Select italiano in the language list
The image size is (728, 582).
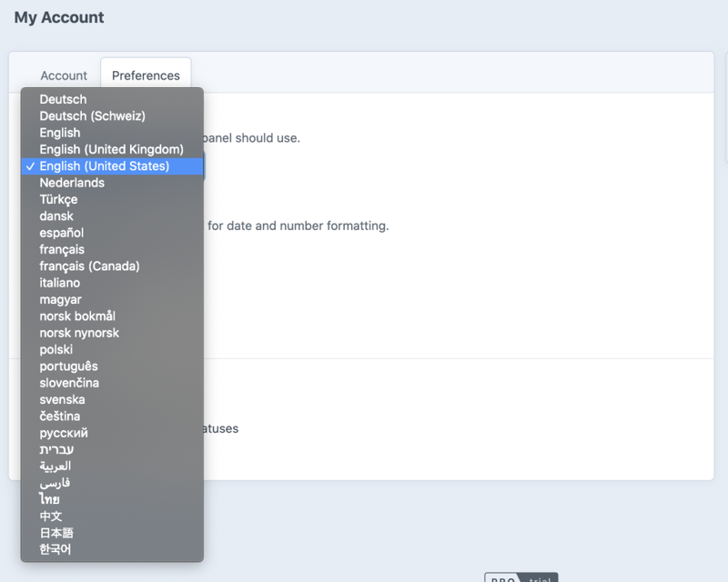[x=59, y=283]
